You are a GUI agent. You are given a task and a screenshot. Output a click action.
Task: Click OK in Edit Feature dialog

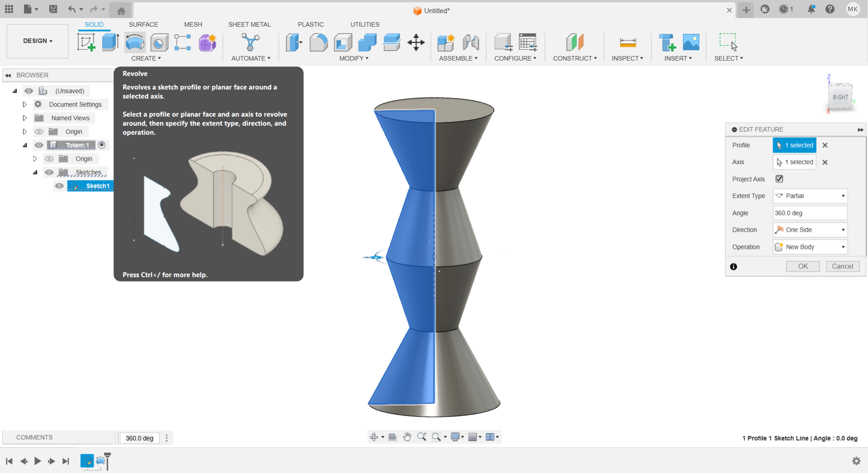point(802,267)
